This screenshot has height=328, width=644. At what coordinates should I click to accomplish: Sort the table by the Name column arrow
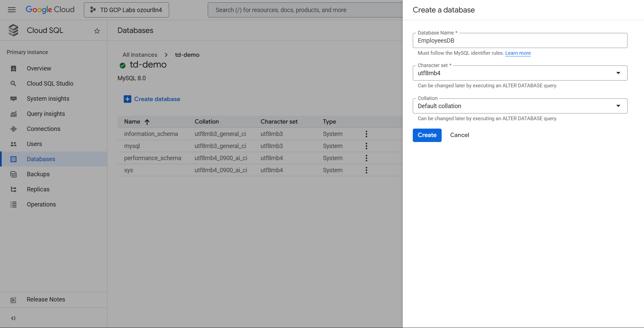pos(147,122)
